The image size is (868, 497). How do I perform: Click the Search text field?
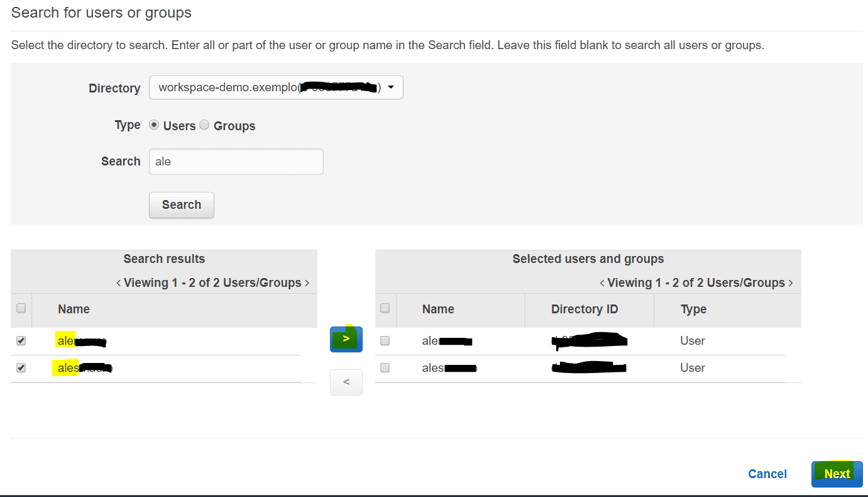click(x=236, y=162)
